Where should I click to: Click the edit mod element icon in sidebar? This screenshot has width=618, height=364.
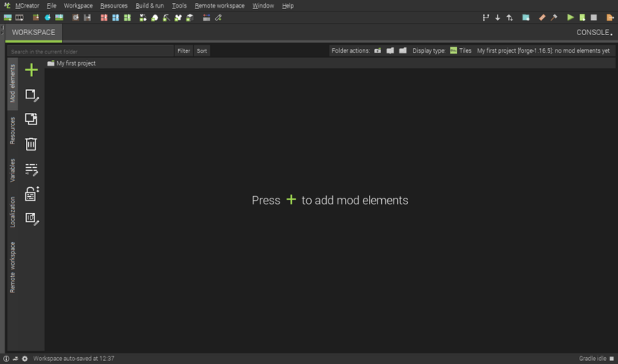point(31,95)
